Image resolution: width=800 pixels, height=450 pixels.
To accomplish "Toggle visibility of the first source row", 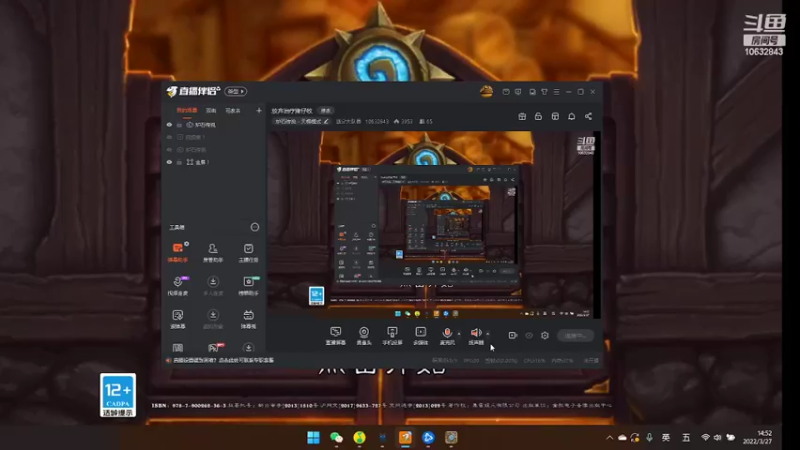I will point(169,124).
